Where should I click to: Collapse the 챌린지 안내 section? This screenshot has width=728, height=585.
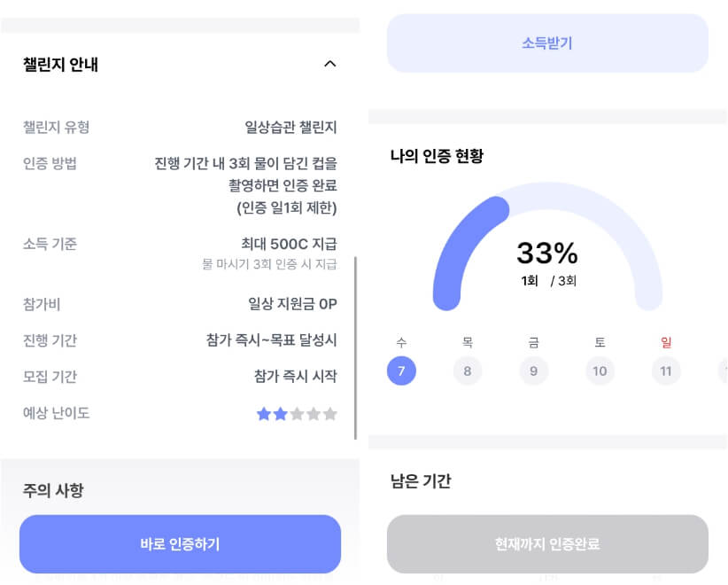330,63
